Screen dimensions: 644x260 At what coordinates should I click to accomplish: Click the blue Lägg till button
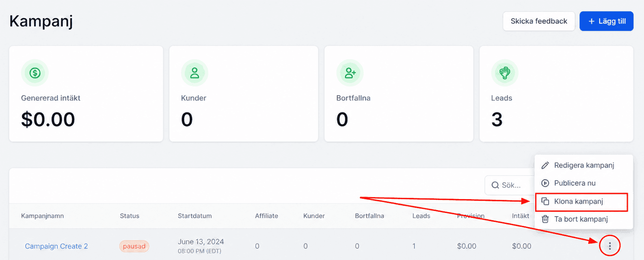(607, 21)
